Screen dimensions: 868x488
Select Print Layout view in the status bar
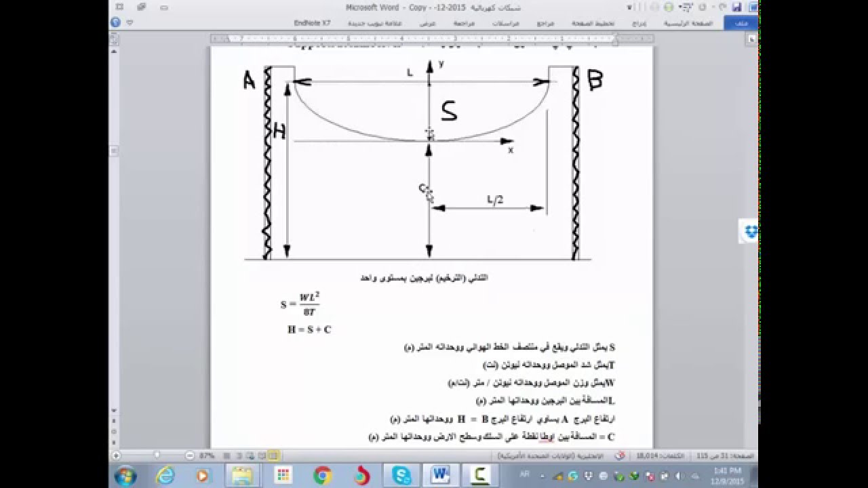click(273, 455)
